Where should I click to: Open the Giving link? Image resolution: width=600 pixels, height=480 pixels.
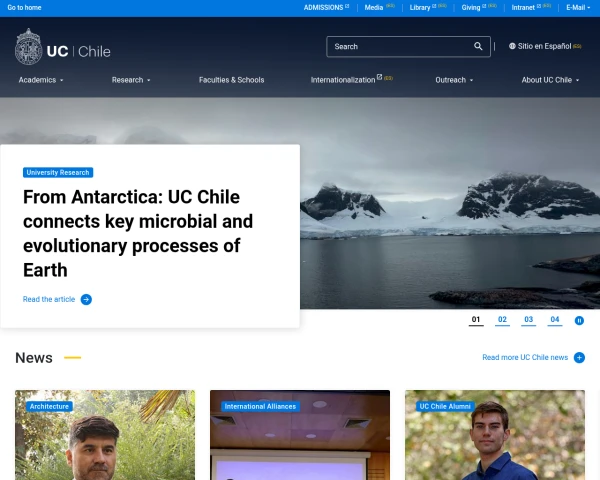tap(471, 7)
